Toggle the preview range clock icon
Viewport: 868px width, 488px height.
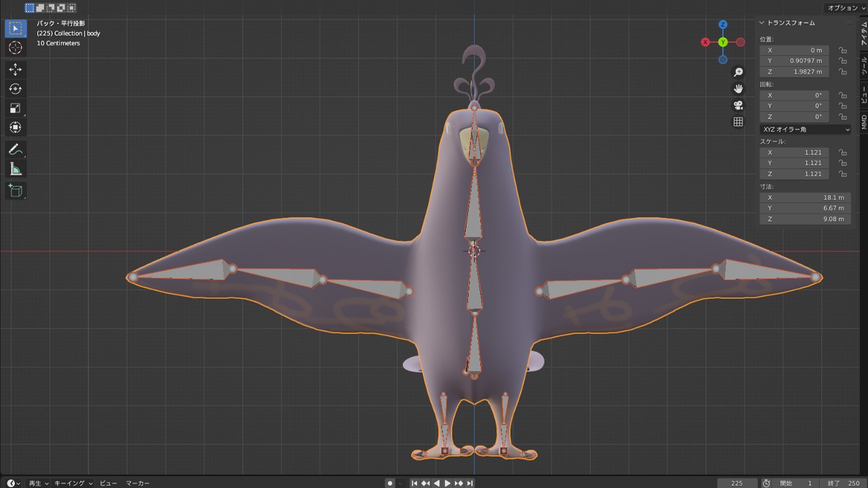coord(766,483)
